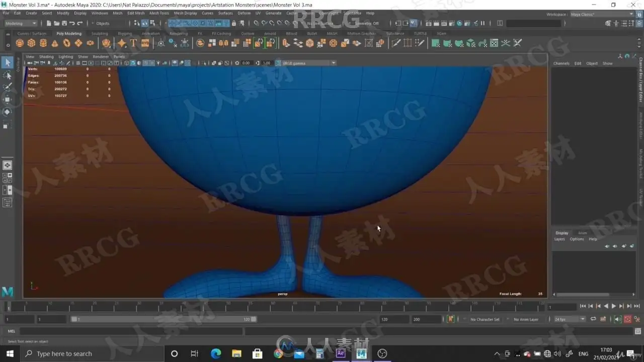This screenshot has height=362, width=644.
Task: Open the Modeling menu set dropdown
Action: [21, 23]
